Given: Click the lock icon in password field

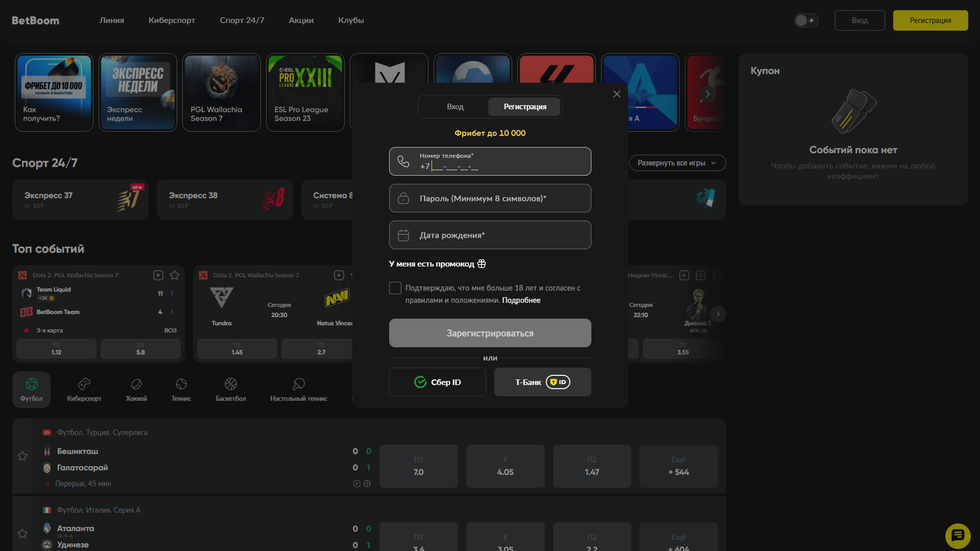Looking at the screenshot, I should [x=403, y=198].
